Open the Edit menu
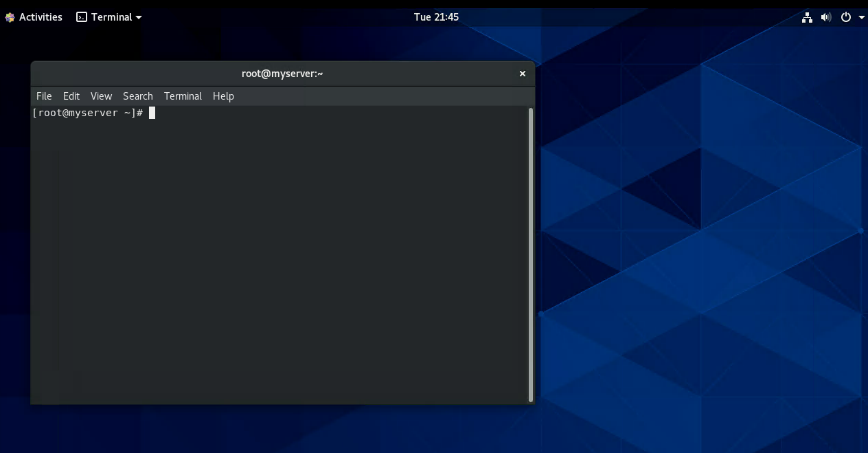 click(x=71, y=96)
